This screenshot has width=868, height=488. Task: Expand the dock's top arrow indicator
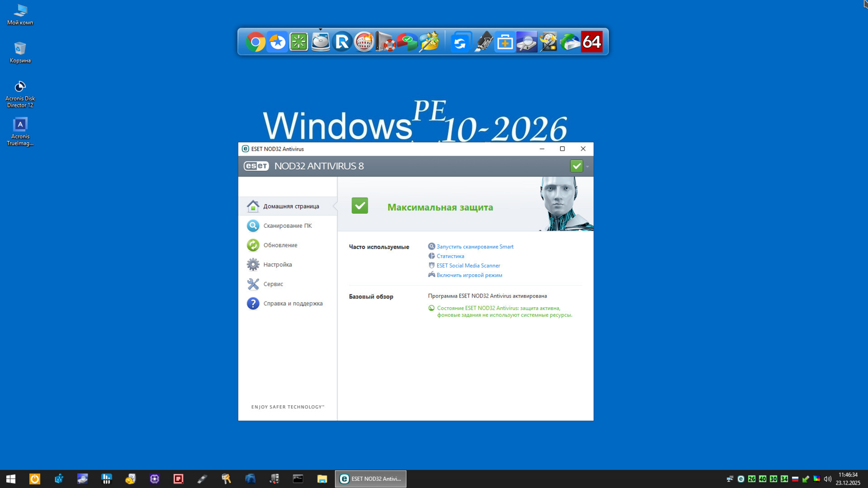click(320, 30)
